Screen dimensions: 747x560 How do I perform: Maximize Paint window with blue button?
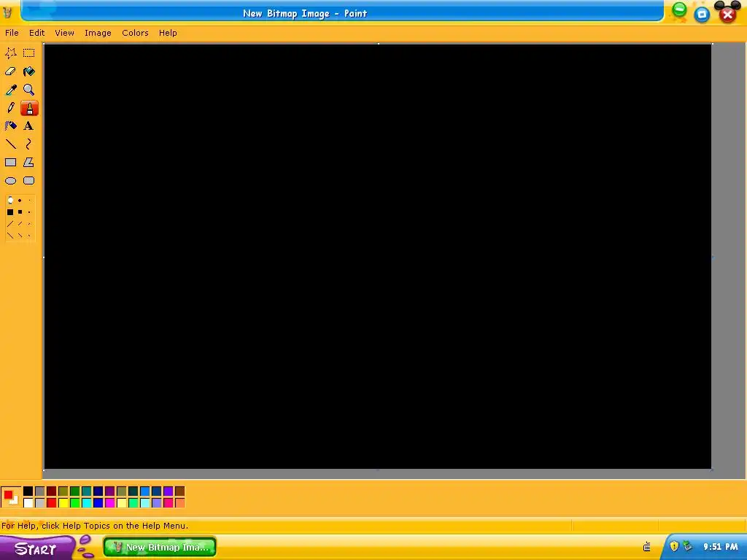(702, 15)
